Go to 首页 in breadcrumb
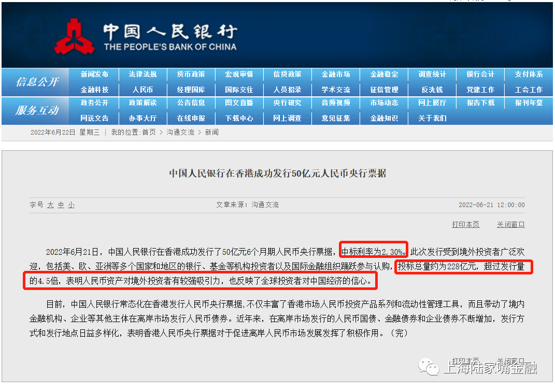This screenshot has width=555, height=392. pos(149,133)
